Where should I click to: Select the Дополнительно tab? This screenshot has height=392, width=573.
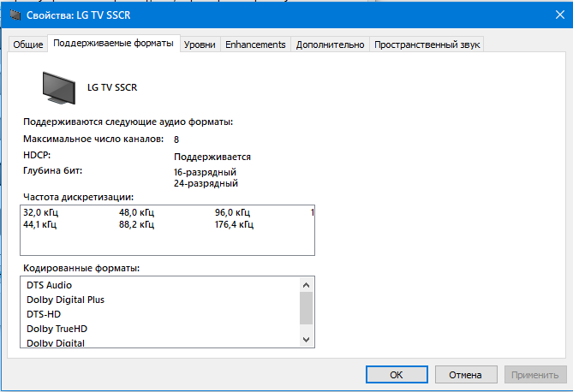point(330,45)
